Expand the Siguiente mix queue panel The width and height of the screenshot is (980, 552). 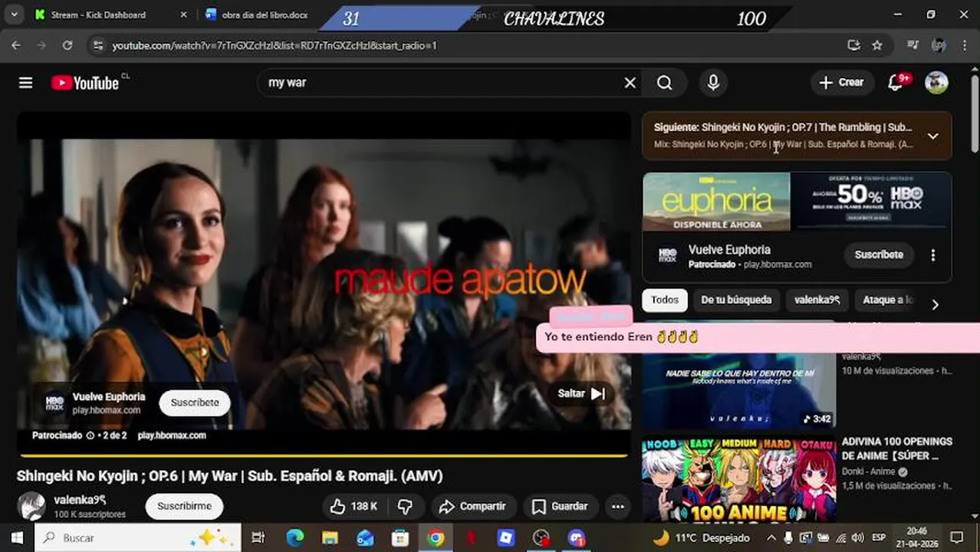pos(932,136)
